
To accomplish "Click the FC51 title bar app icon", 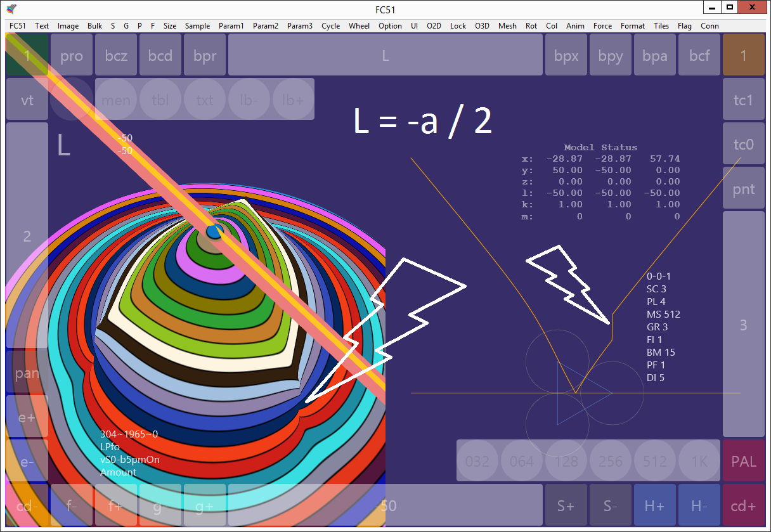I will pos(13,9).
